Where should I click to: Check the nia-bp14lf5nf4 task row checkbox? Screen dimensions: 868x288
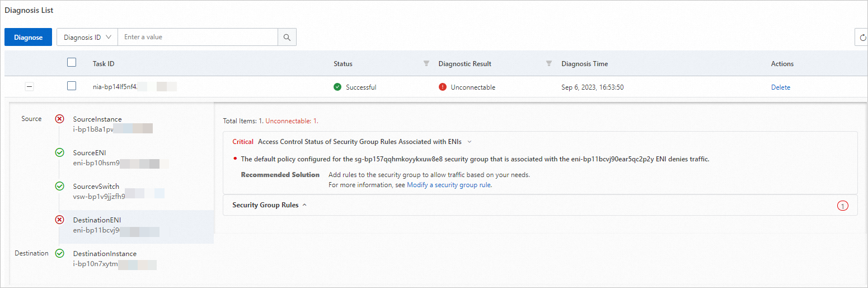[72, 86]
